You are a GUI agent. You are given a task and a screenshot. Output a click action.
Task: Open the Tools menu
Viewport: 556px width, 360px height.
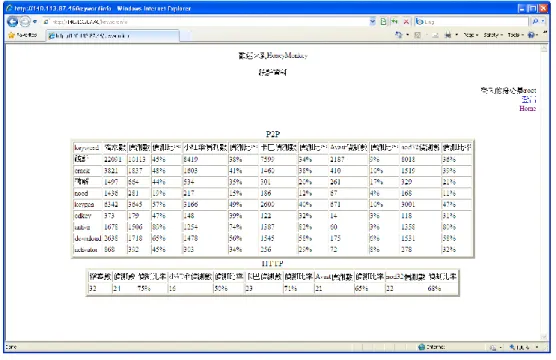click(515, 35)
